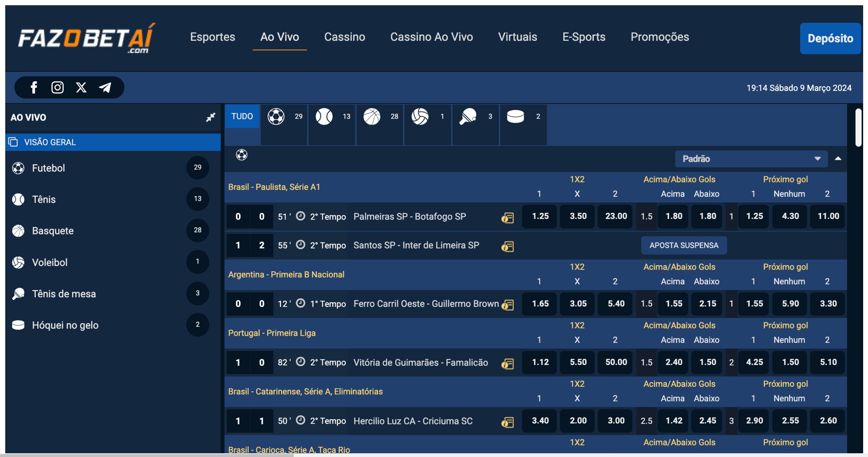Open the X (Twitter) social icon
868x457 pixels.
(x=81, y=88)
